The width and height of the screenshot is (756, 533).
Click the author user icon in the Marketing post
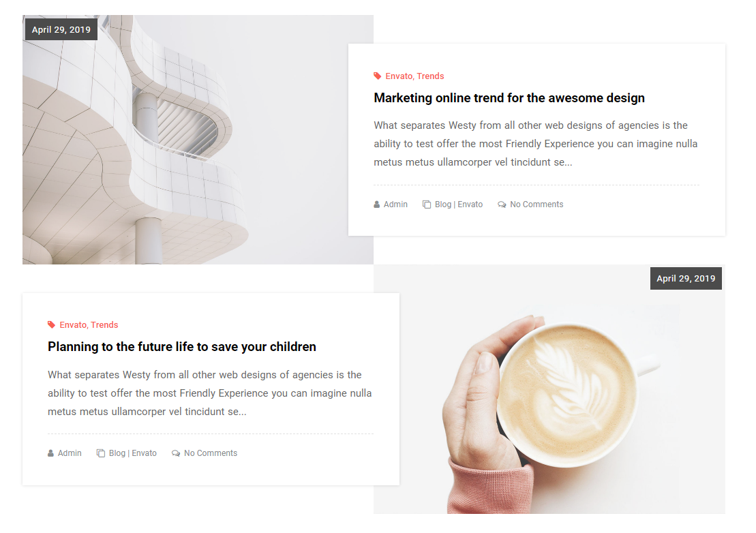coord(376,204)
